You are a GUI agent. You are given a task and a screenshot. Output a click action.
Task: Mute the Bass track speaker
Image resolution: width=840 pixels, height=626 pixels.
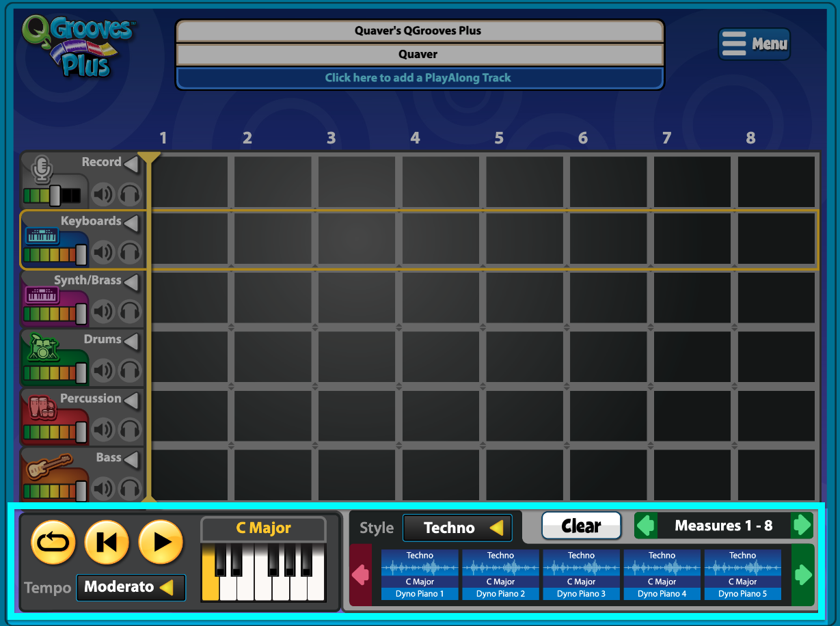click(103, 489)
